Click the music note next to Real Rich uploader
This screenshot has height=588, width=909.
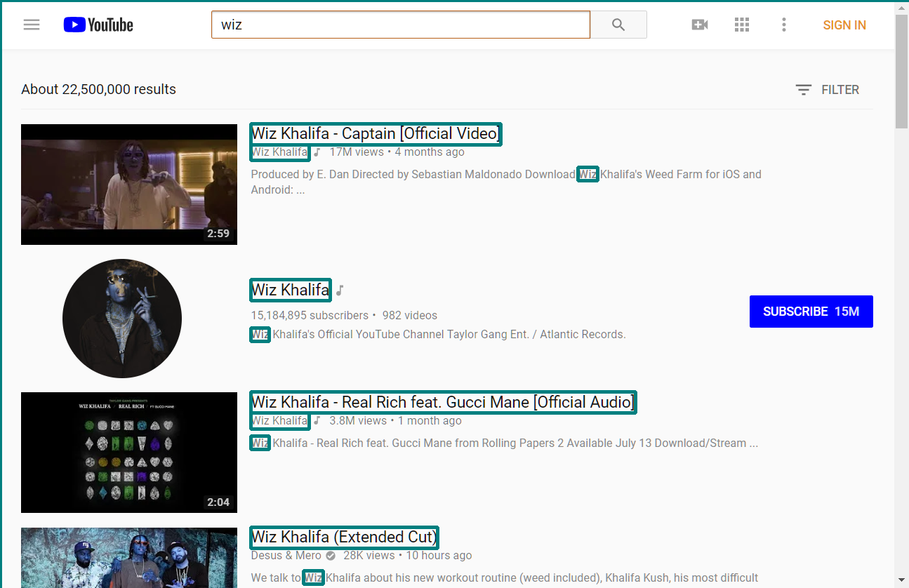point(317,421)
